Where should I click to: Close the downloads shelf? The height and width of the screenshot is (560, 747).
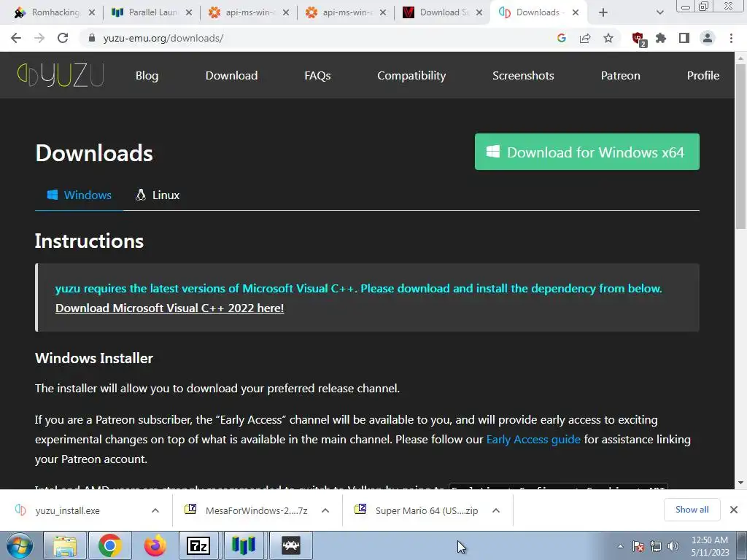(734, 510)
